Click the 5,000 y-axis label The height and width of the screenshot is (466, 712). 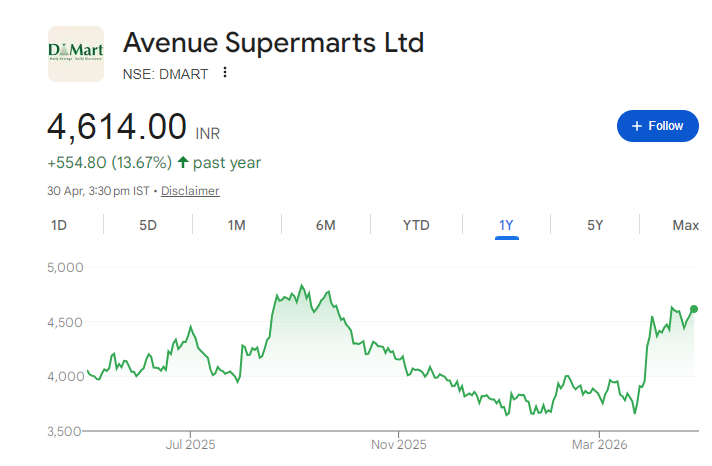pos(65,267)
